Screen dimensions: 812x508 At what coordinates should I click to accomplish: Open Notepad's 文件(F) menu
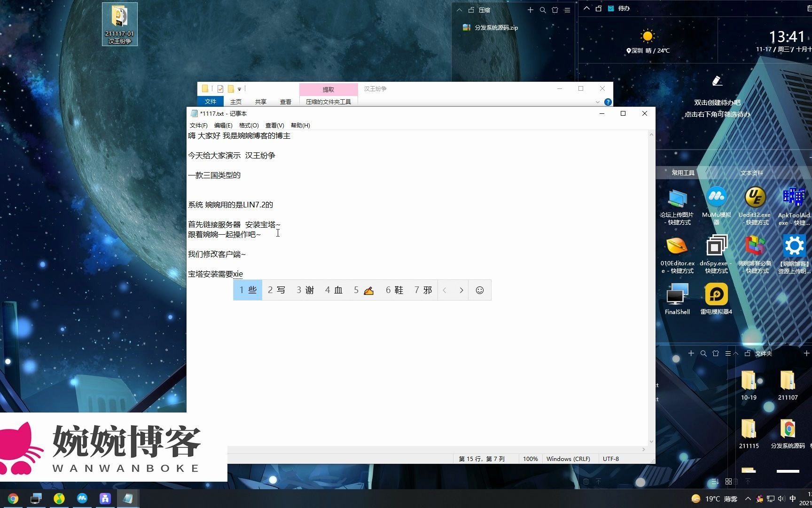pos(198,126)
